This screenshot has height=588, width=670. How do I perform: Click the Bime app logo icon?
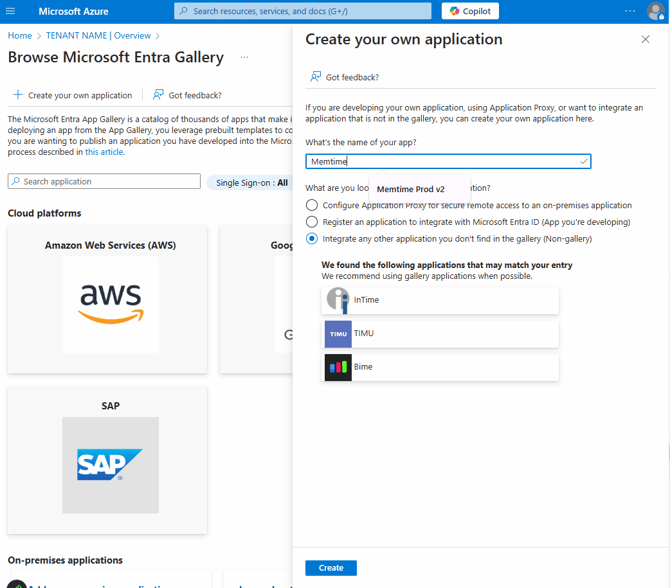338,367
